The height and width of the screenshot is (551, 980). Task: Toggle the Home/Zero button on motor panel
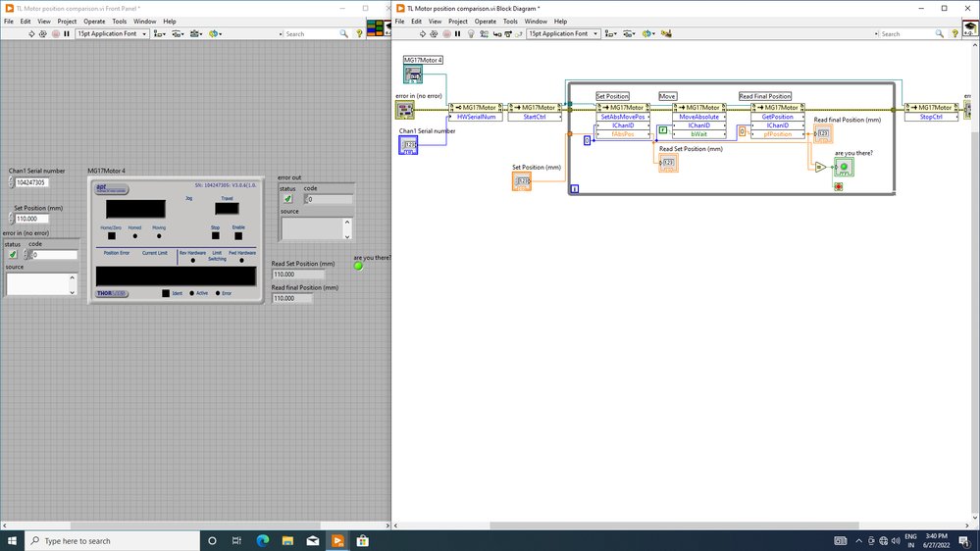click(x=111, y=235)
